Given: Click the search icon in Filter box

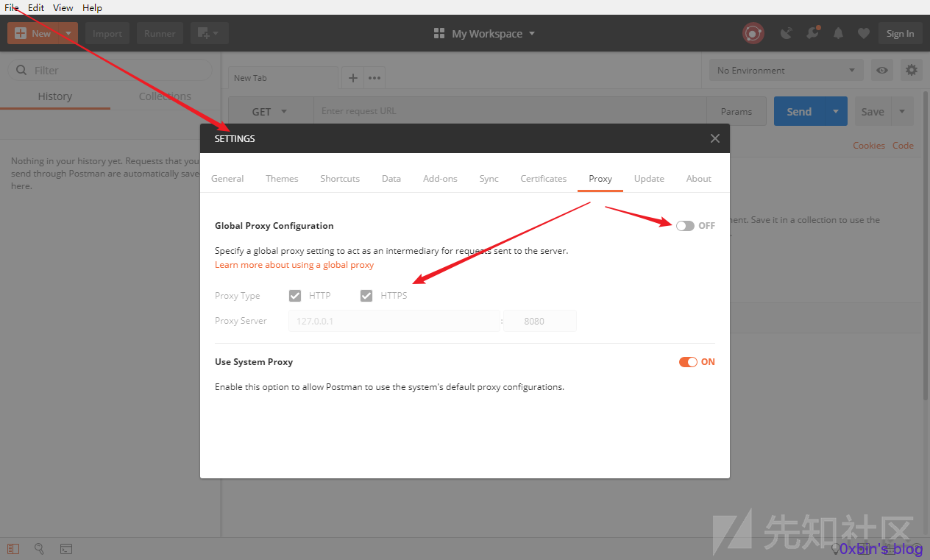Looking at the screenshot, I should (x=21, y=71).
